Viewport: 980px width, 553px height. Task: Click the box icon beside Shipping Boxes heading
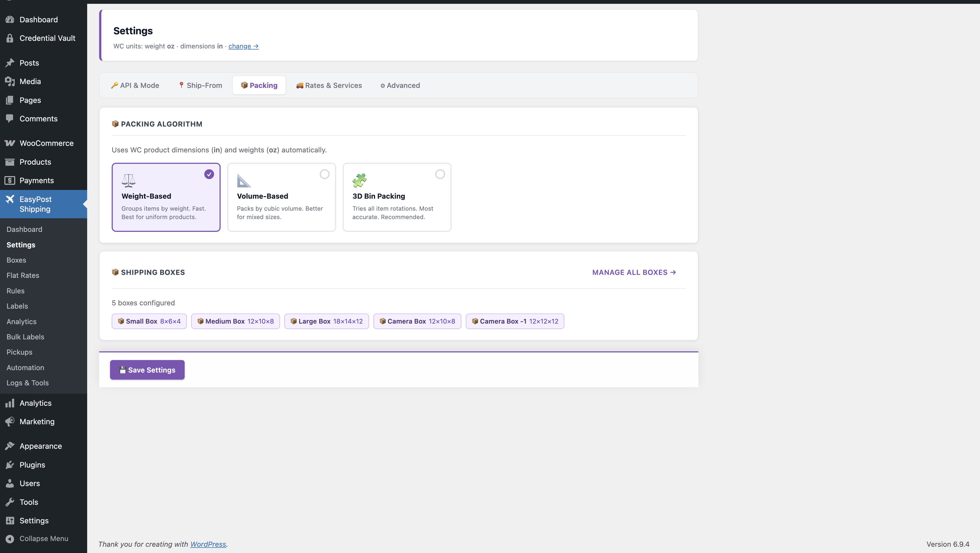pyautogui.click(x=115, y=272)
